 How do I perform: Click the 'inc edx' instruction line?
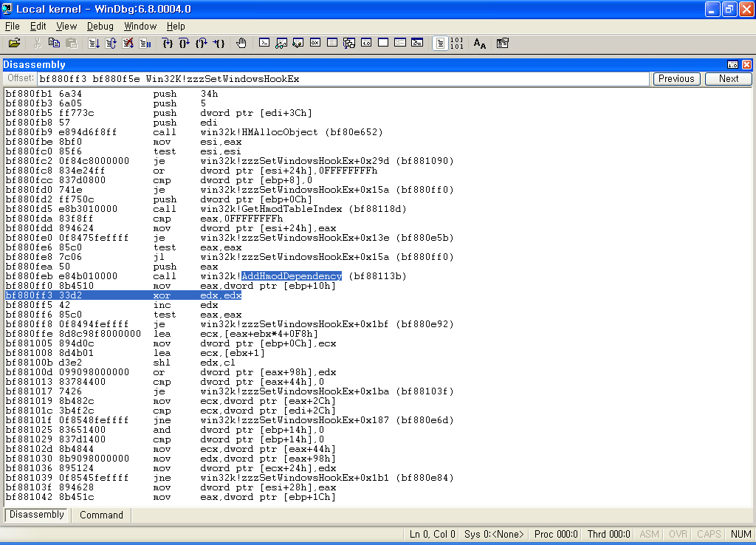coord(112,305)
